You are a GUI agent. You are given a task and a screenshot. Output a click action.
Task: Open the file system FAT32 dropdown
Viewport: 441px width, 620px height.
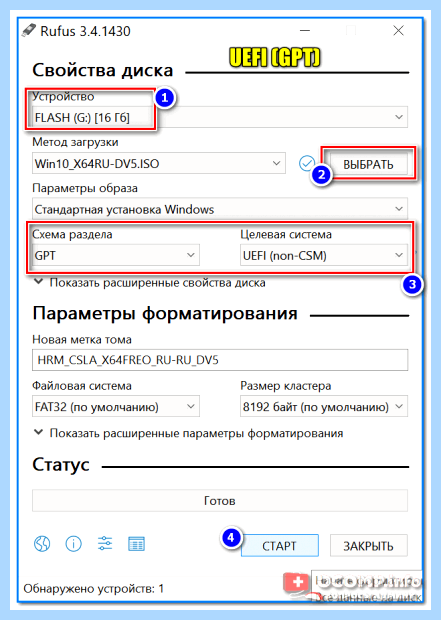pyautogui.click(x=115, y=406)
